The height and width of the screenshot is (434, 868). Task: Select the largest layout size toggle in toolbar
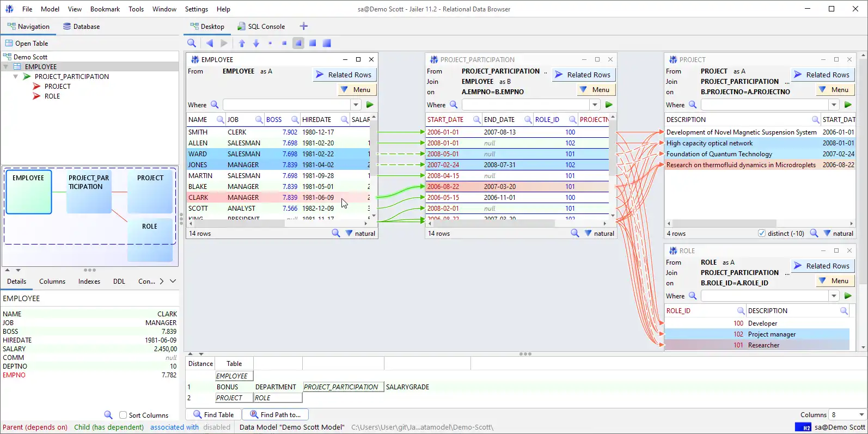327,43
